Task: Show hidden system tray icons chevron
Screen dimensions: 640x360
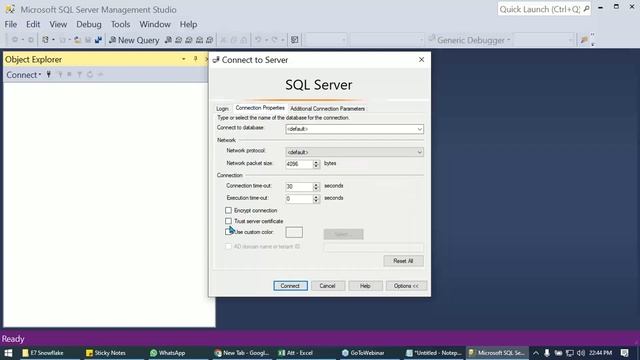Action: point(536,353)
